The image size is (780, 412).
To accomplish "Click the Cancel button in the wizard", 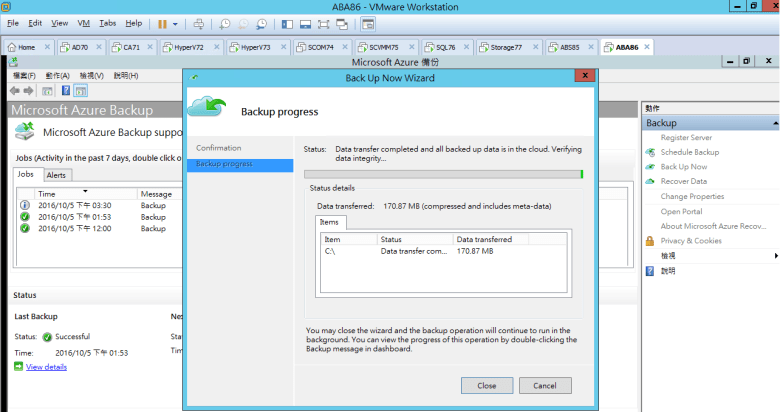I will point(545,385).
